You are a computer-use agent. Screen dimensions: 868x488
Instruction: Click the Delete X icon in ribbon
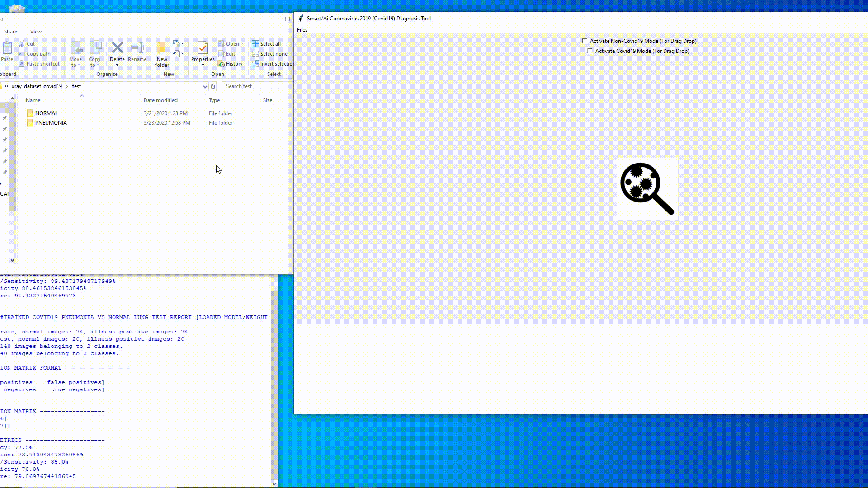pyautogui.click(x=117, y=48)
